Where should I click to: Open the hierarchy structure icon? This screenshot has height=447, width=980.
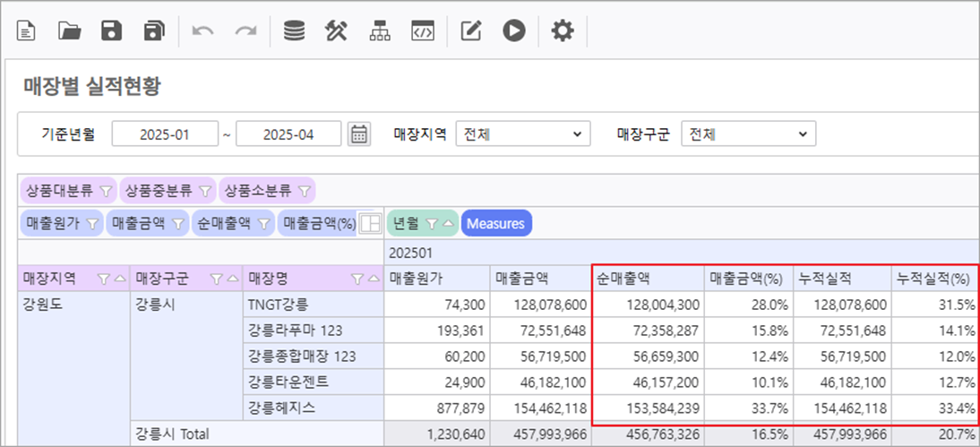pyautogui.click(x=379, y=30)
